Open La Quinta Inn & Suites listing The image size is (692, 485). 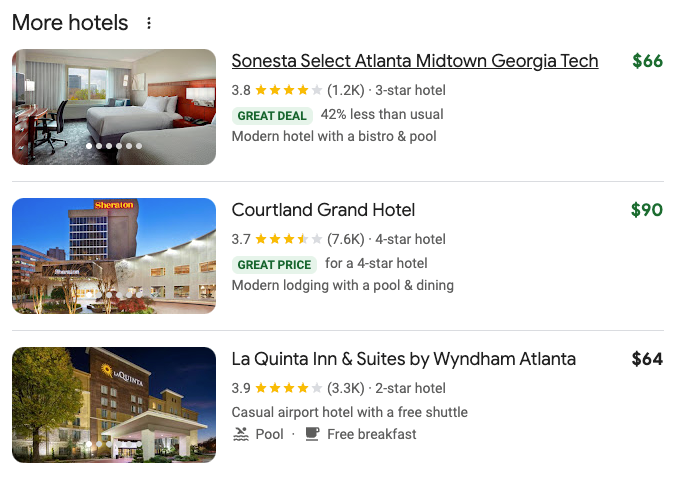tap(403, 359)
